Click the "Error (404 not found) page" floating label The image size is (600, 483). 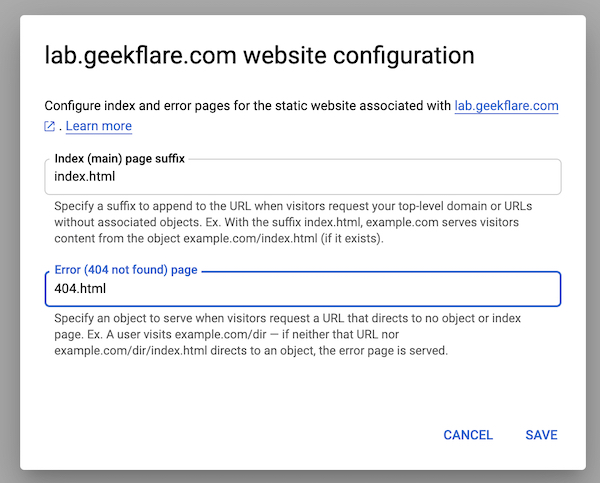pos(125,271)
